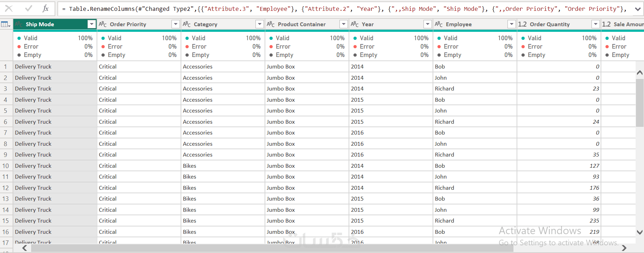644x253 pixels.
Task: Click the confirm formula checkmark icon
Action: coord(29,8)
